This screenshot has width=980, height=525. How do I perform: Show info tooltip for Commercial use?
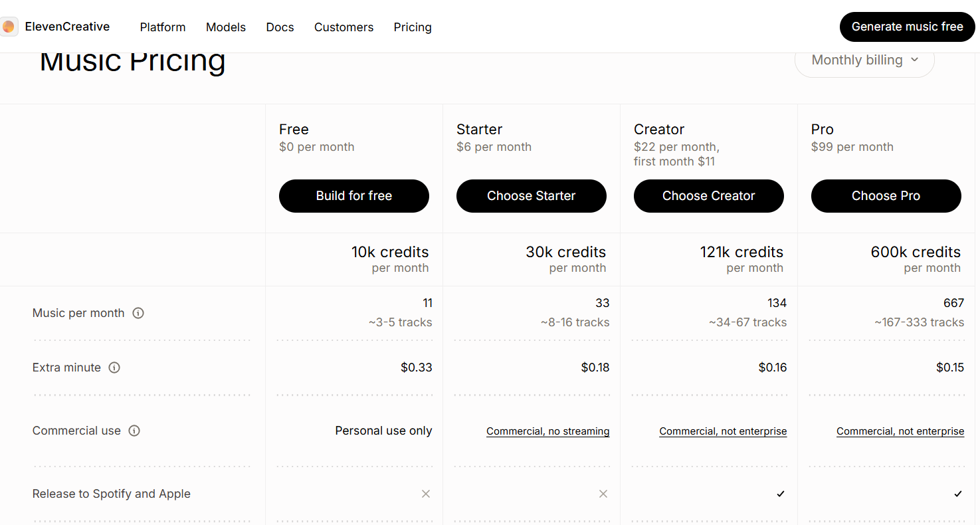click(134, 431)
